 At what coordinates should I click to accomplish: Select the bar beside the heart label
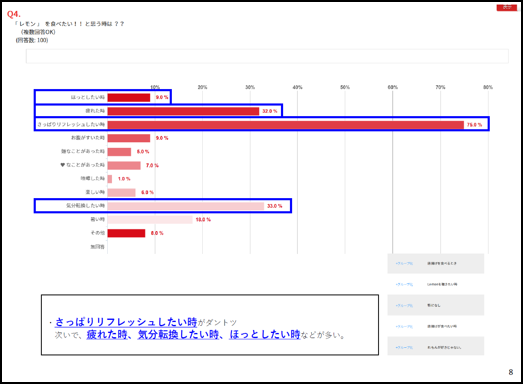click(x=124, y=165)
